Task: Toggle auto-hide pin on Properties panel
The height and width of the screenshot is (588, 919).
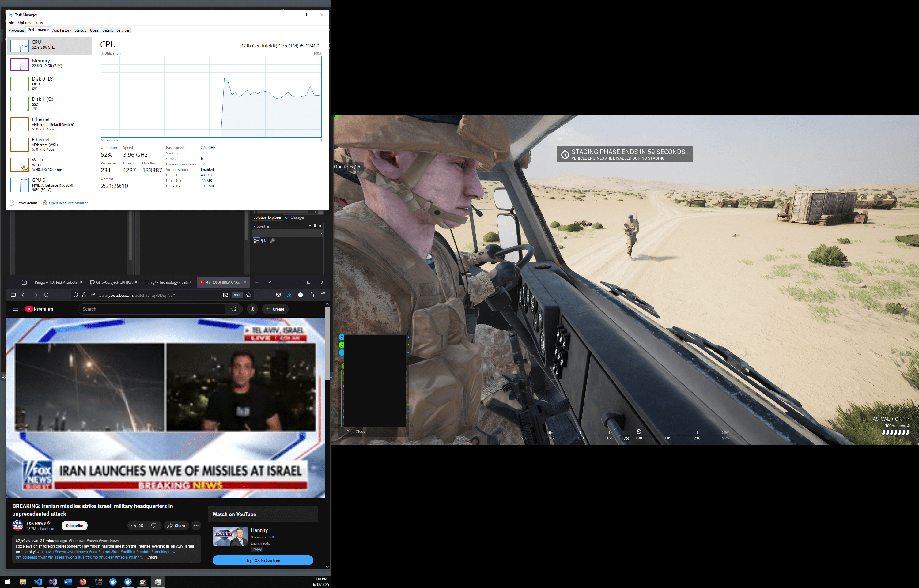Action: click(315, 226)
